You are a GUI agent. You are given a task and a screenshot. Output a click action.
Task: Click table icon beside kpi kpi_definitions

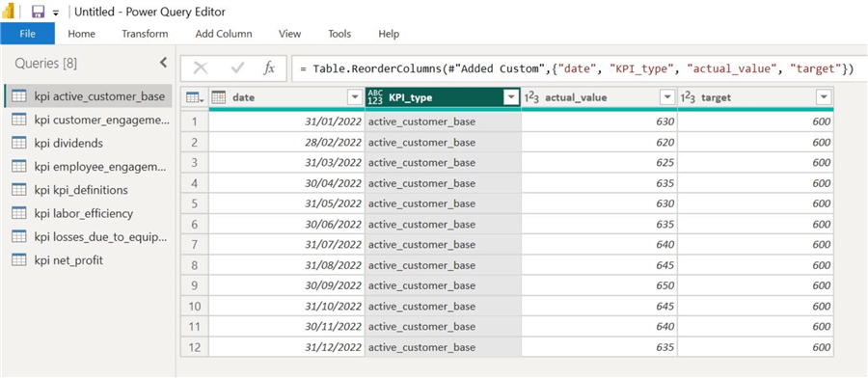click(x=19, y=190)
